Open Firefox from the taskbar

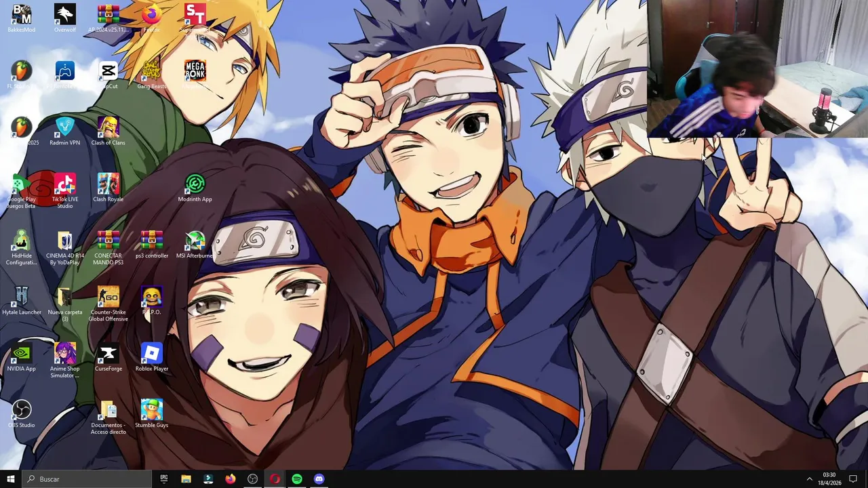click(231, 479)
